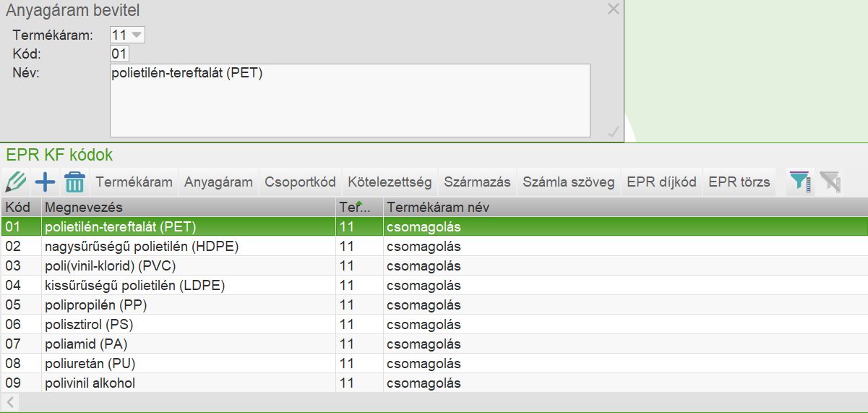Click the clear filter icon

point(830,182)
